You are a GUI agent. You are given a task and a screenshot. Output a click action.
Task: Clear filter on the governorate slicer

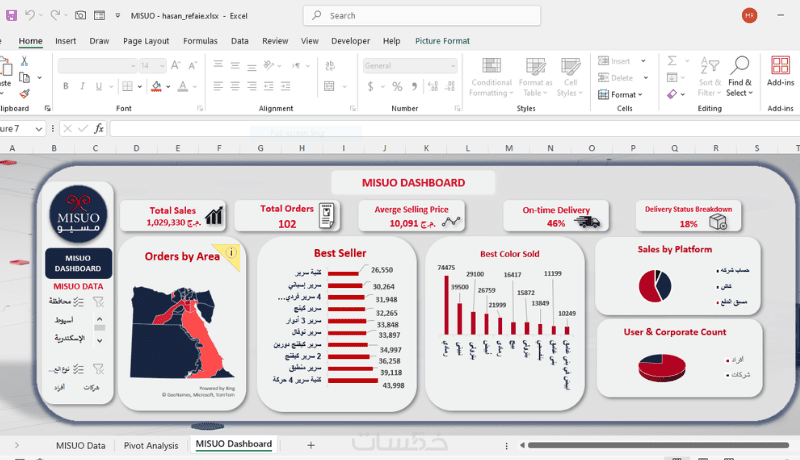coord(98,302)
